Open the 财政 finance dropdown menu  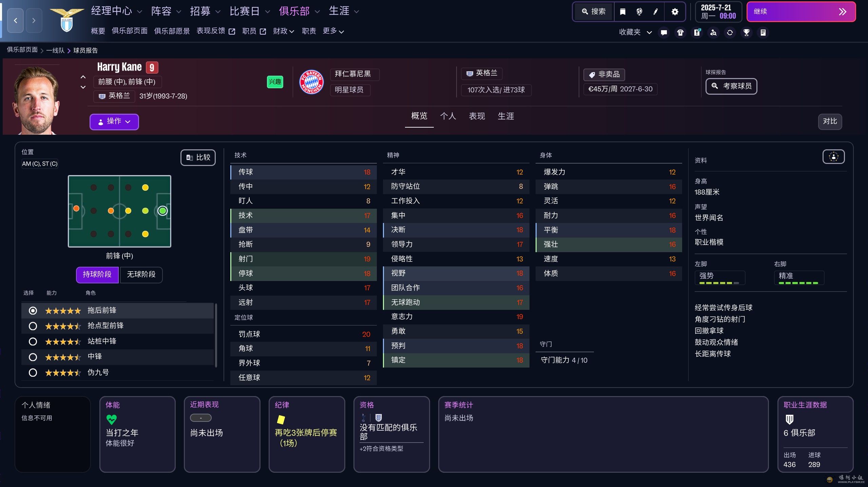[x=283, y=31]
